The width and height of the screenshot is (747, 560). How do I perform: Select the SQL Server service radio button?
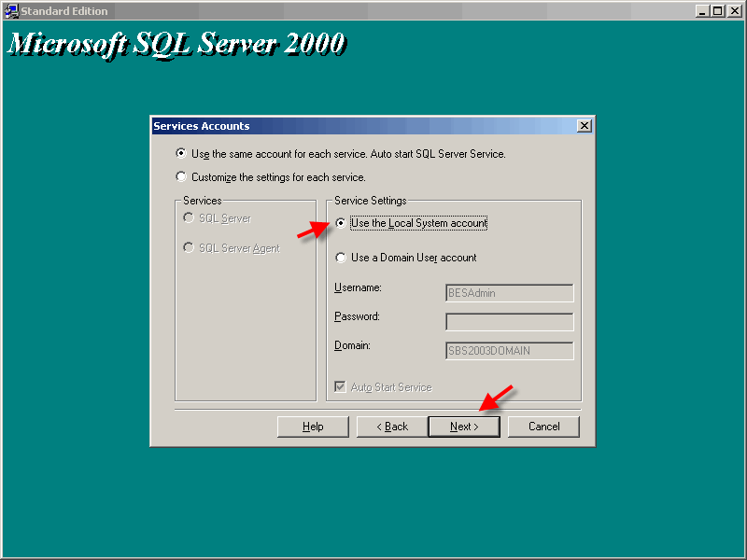point(189,218)
